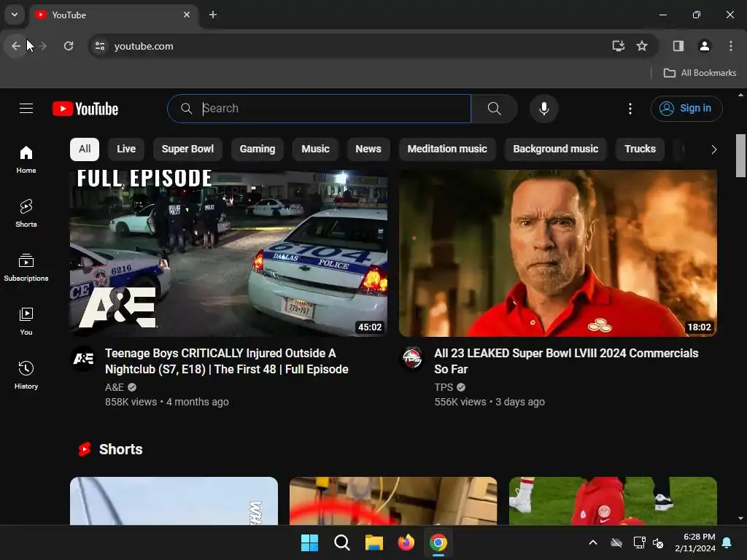Play the Super Bowl commercials thumbnail
This screenshot has width=747, height=560.
click(558, 253)
